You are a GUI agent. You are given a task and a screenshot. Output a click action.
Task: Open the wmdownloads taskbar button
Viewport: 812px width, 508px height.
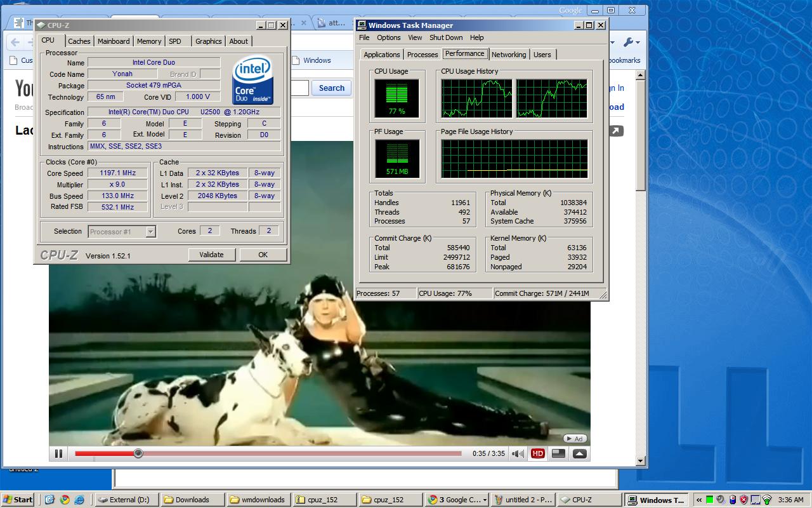tap(258, 500)
